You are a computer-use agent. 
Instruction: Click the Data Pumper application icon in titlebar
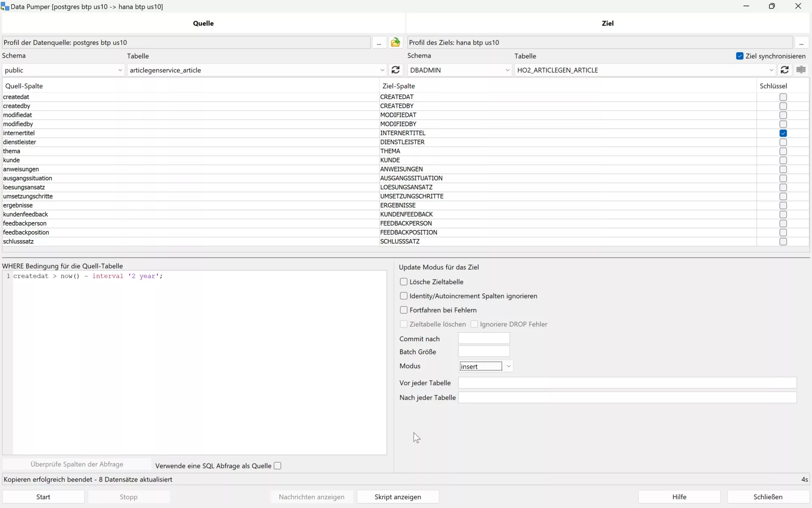pos(5,6)
